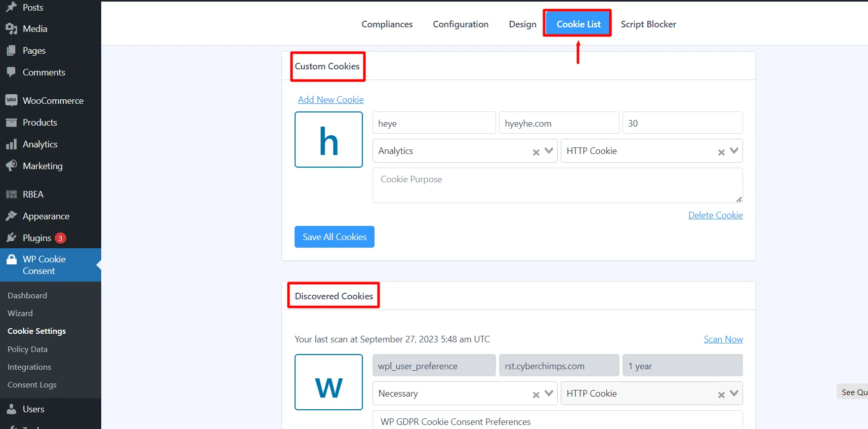
Task: Clear the Analytics category selection
Action: [x=536, y=152]
